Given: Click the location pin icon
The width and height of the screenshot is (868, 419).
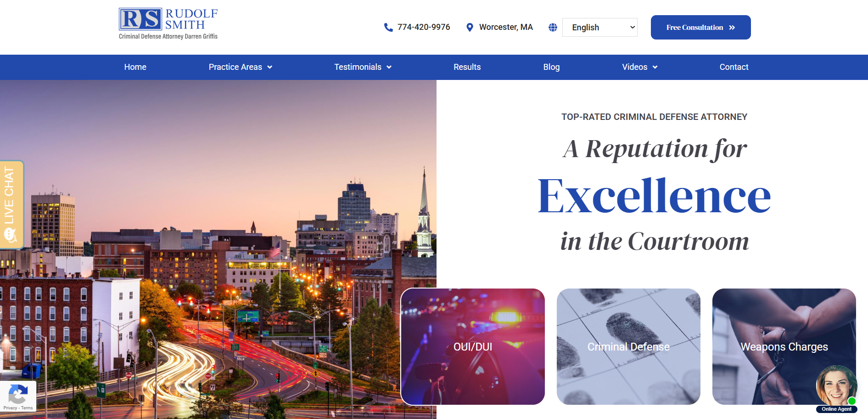Looking at the screenshot, I should [470, 28].
